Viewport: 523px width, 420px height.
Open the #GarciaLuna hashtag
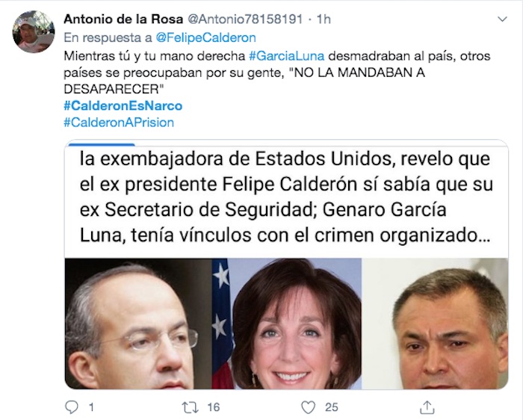[286, 56]
